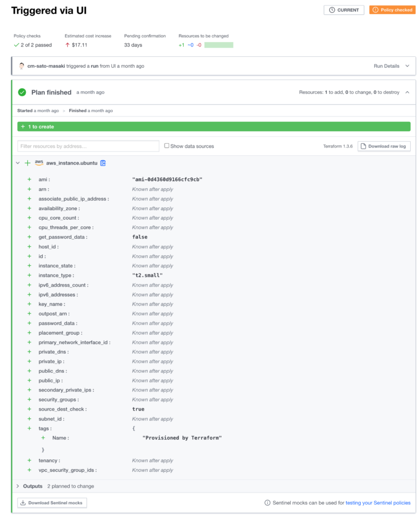
Task: Collapse the Plan finished section
Action: click(407, 92)
